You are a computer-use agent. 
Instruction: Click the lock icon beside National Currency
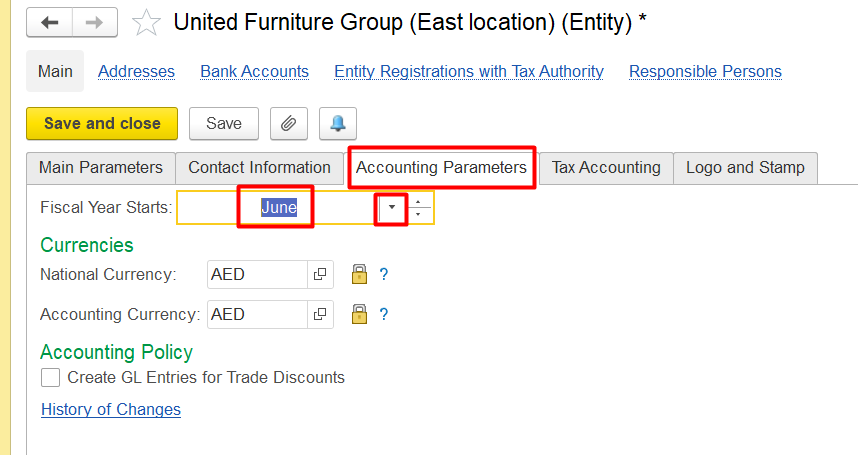click(x=360, y=274)
